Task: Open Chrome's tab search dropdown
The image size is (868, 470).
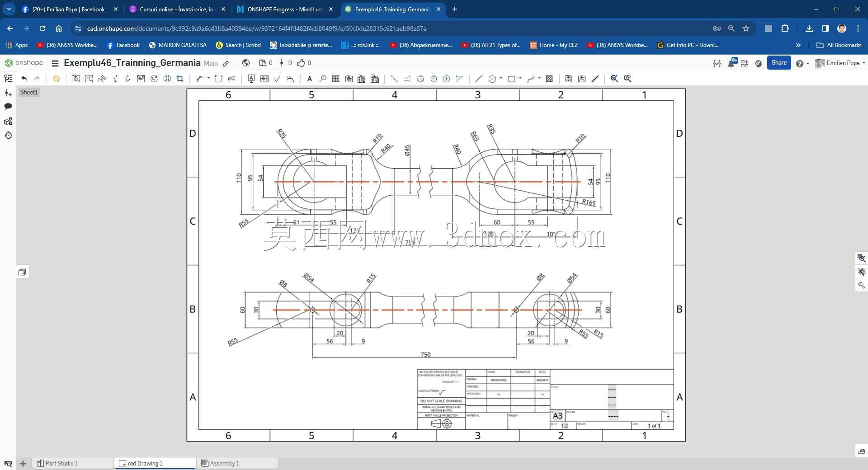Action: [9, 9]
